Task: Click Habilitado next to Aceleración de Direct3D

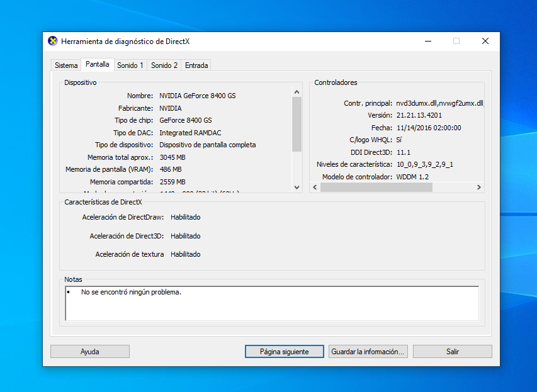Action: 186,236
